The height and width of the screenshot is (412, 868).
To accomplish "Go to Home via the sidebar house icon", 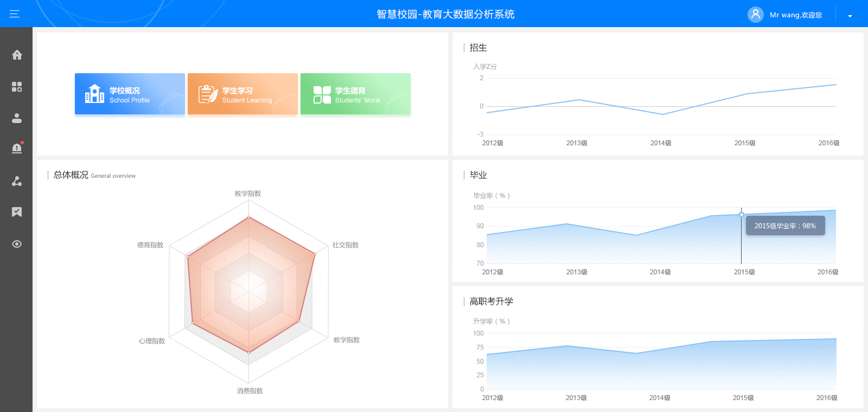I will tap(17, 55).
